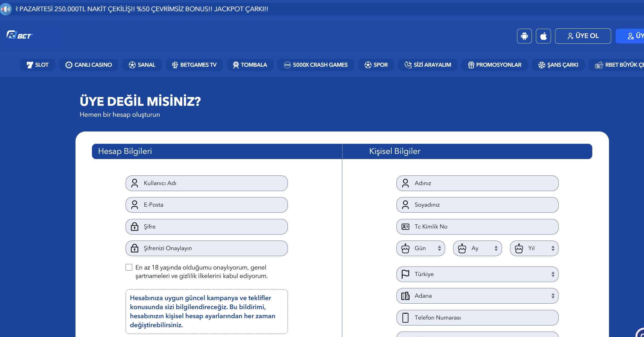
Task: Expand the Türkiye country dropdown
Action: click(477, 274)
